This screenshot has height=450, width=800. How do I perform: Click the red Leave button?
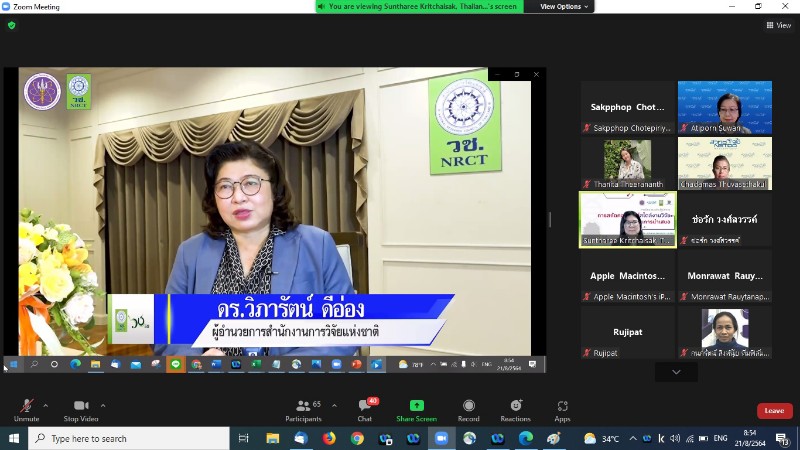[x=774, y=411]
